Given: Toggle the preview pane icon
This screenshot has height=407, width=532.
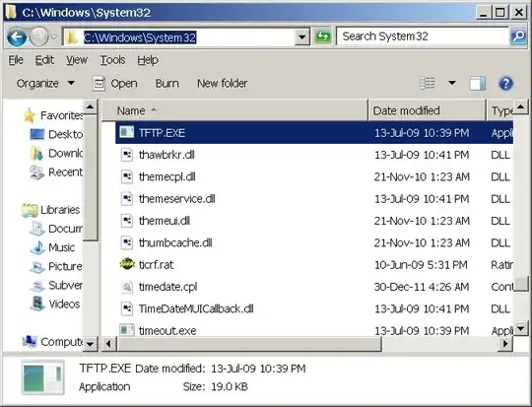Looking at the screenshot, I should 478,83.
